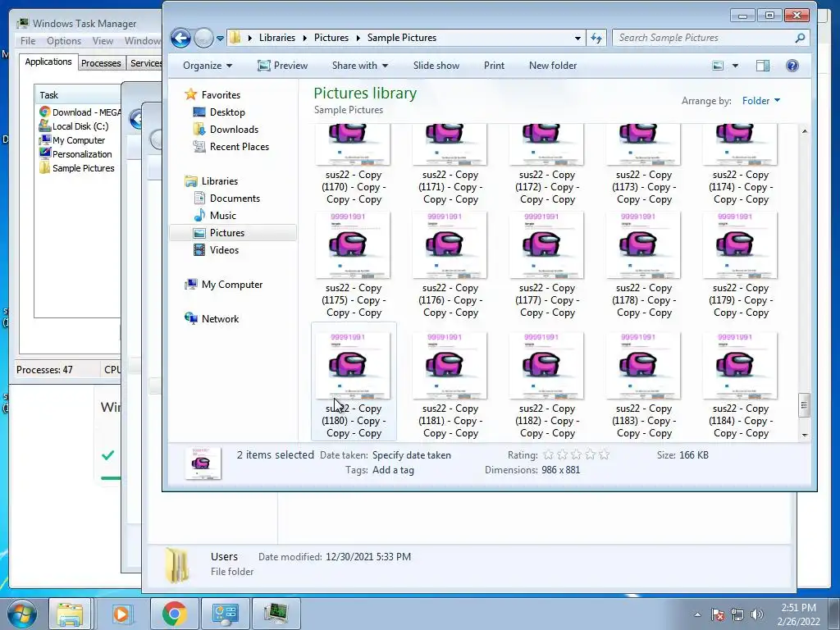Screen dimensions: 840x630
Task: Open Task Manager File menu
Action: (28, 41)
